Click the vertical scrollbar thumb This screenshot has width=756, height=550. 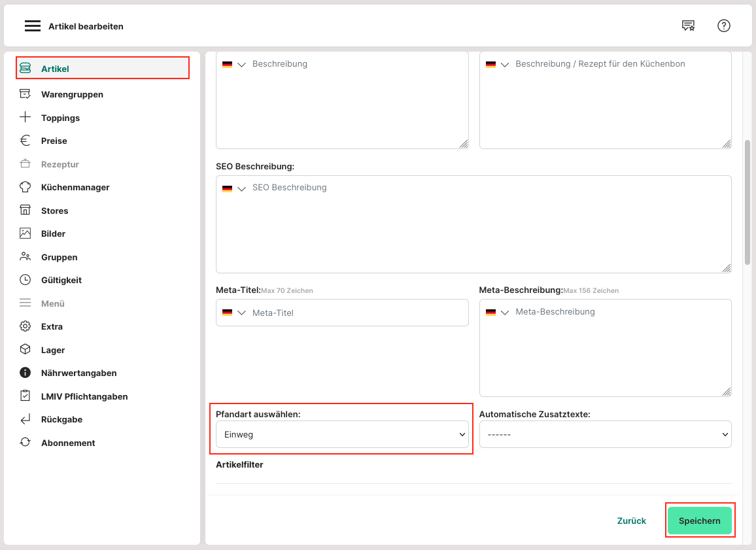pyautogui.click(x=747, y=201)
